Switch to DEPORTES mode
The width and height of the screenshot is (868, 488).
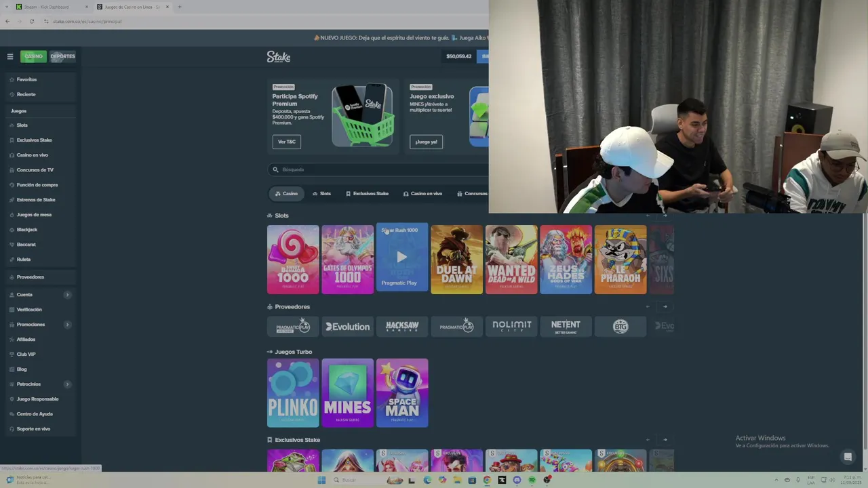62,56
